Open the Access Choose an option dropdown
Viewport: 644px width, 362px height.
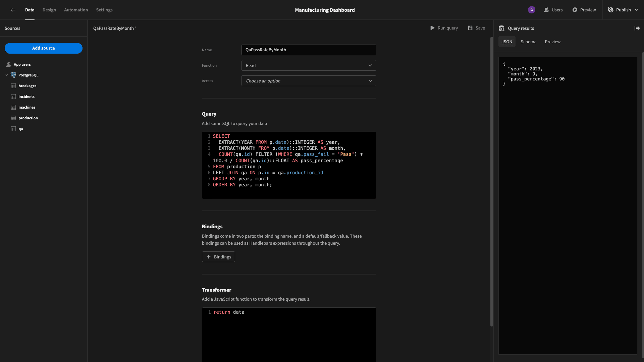[x=309, y=81]
